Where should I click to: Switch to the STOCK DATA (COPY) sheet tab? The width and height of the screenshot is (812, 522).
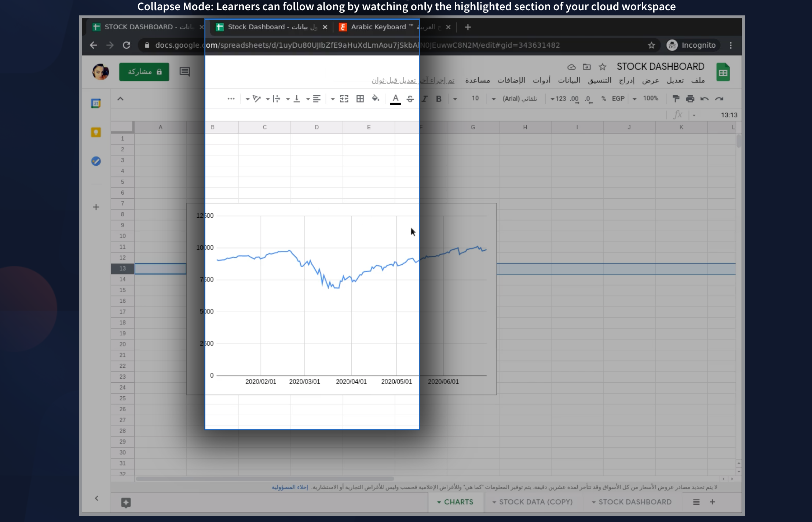coord(535,502)
